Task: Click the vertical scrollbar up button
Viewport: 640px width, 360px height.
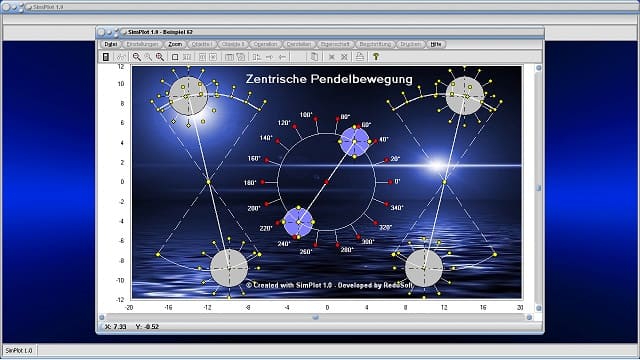Action: click(x=538, y=68)
